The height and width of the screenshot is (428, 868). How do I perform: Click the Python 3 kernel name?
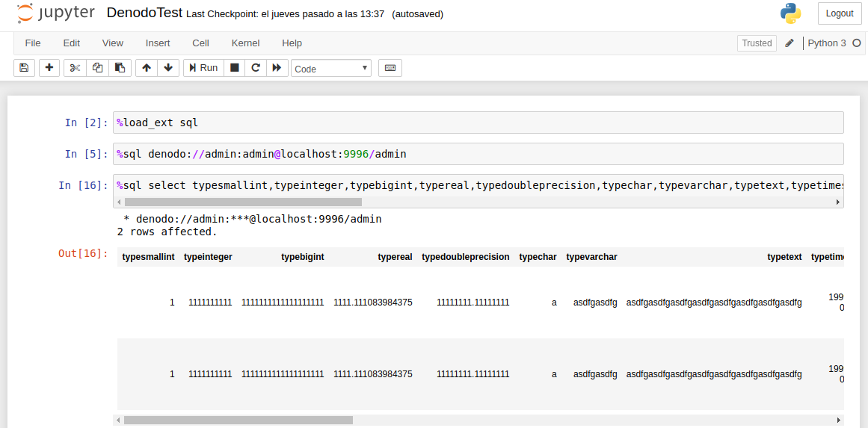(826, 43)
